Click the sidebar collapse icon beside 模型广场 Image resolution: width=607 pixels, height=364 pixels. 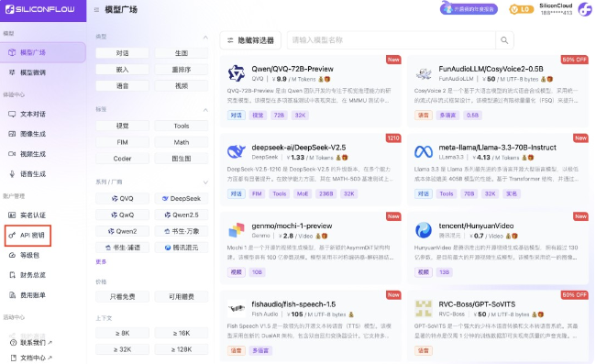[96, 10]
